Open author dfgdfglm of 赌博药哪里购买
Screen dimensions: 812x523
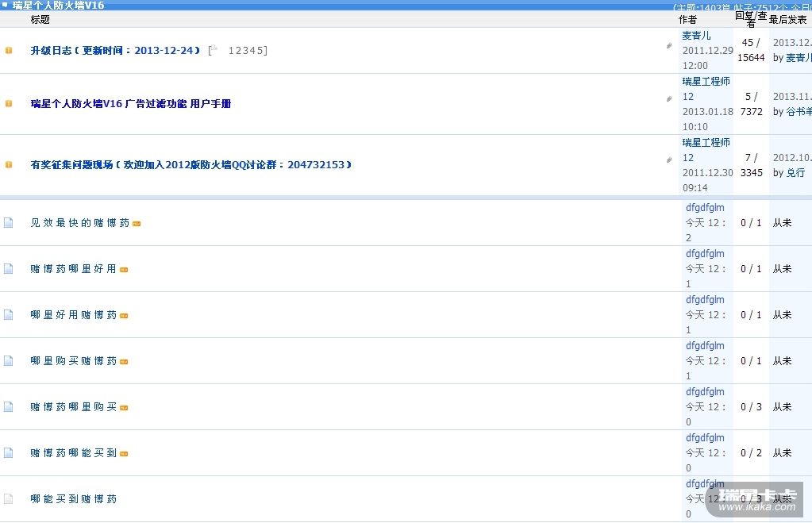[x=705, y=392]
